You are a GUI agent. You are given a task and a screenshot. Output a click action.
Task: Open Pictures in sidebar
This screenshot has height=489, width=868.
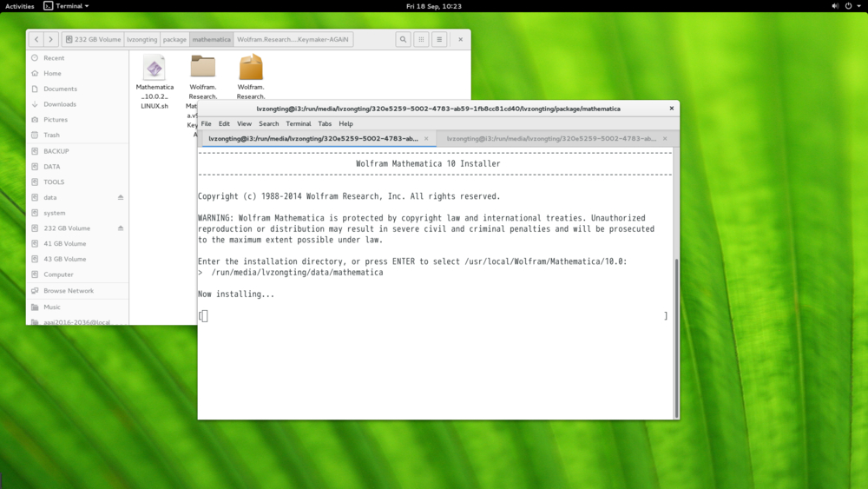click(x=77, y=120)
